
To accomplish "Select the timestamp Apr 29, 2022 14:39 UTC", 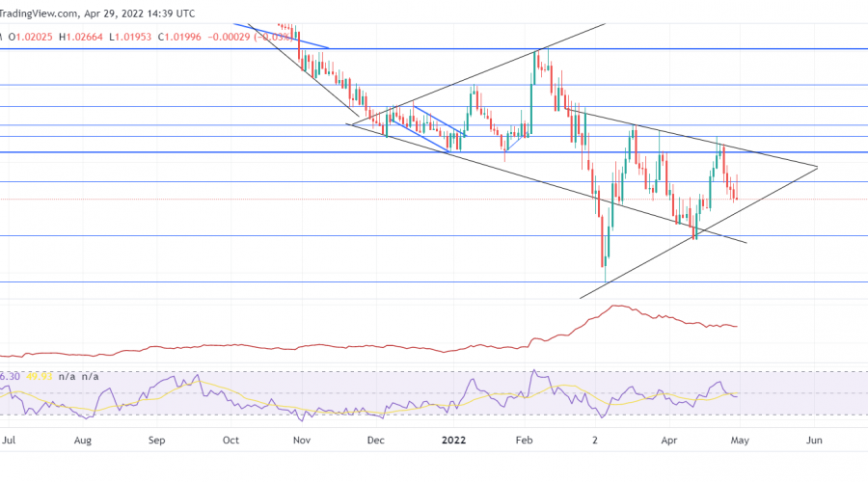I will click(x=140, y=13).
